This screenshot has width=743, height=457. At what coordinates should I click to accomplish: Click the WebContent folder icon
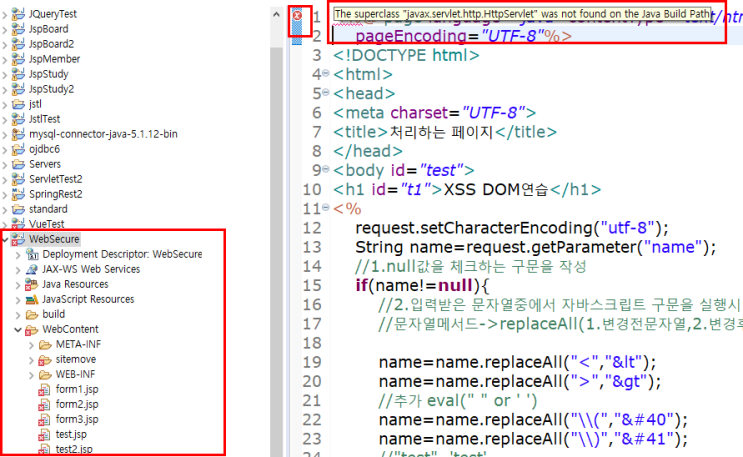pos(32,330)
